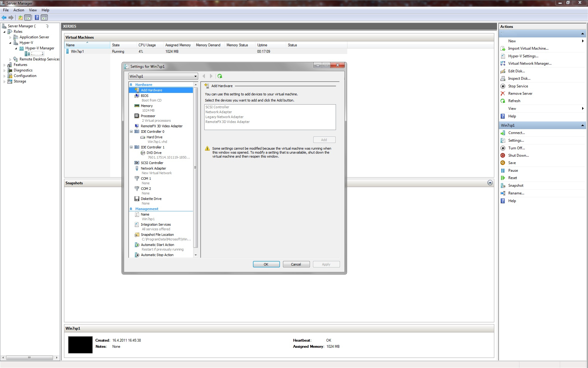
Task: Select Network Adapter in the hardware tree
Action: (x=153, y=168)
